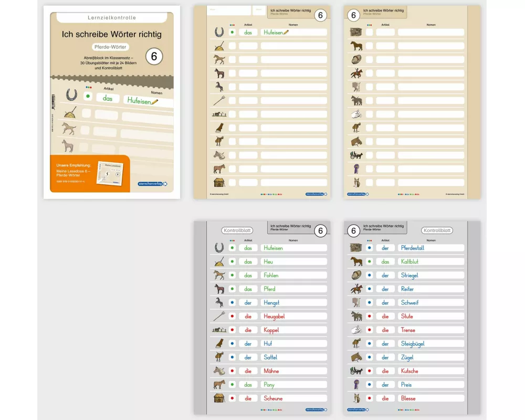Viewport: 525px width, 420px height.
Task: Toggle the red dot beside 'die Koppel'
Action: (x=232, y=330)
